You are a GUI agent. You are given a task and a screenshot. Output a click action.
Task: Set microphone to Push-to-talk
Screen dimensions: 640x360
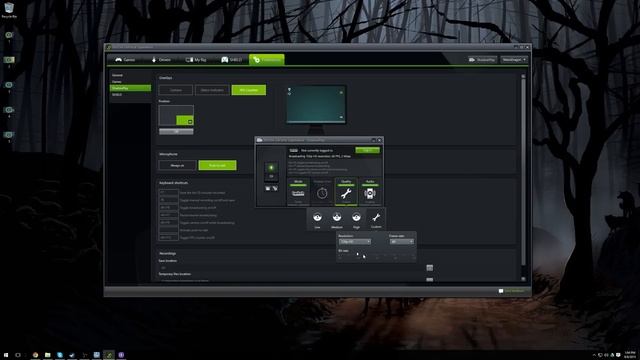click(x=217, y=165)
